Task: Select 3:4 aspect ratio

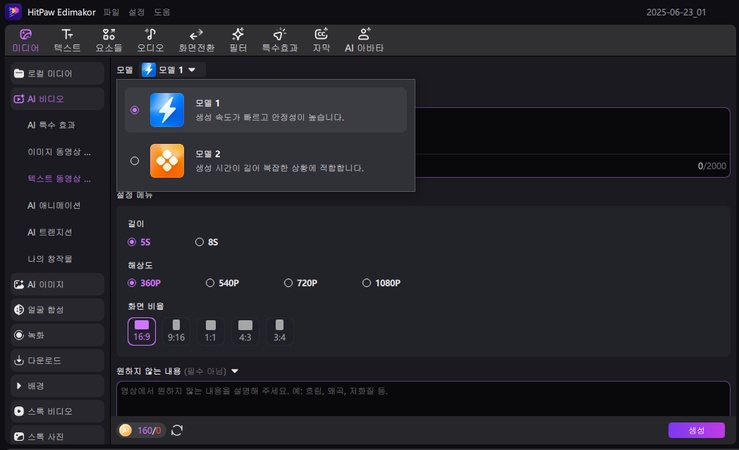Action: [x=279, y=331]
